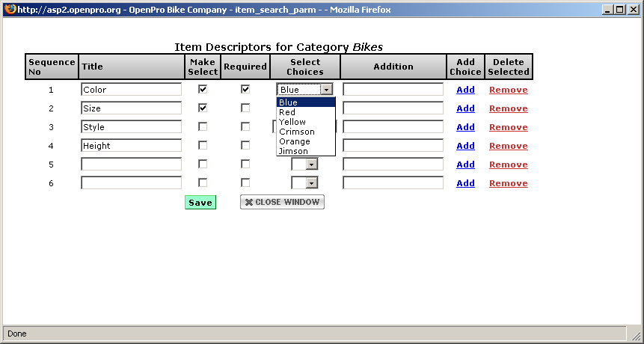Click the Height title text field
644x344 pixels.
tap(131, 146)
